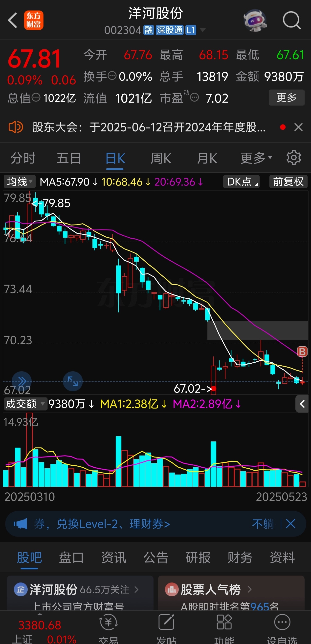
Task: Open the robot assistant avatar
Action: (x=255, y=21)
